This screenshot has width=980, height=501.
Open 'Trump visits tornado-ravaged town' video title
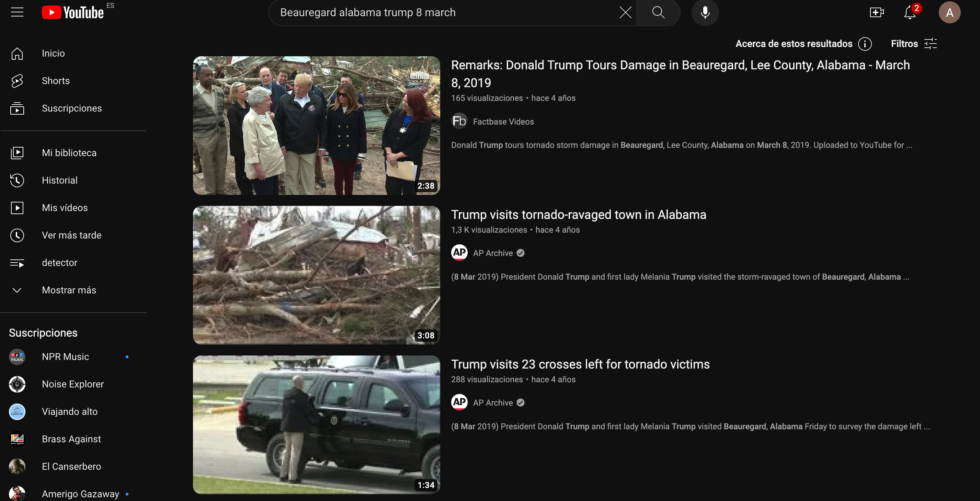click(x=578, y=215)
